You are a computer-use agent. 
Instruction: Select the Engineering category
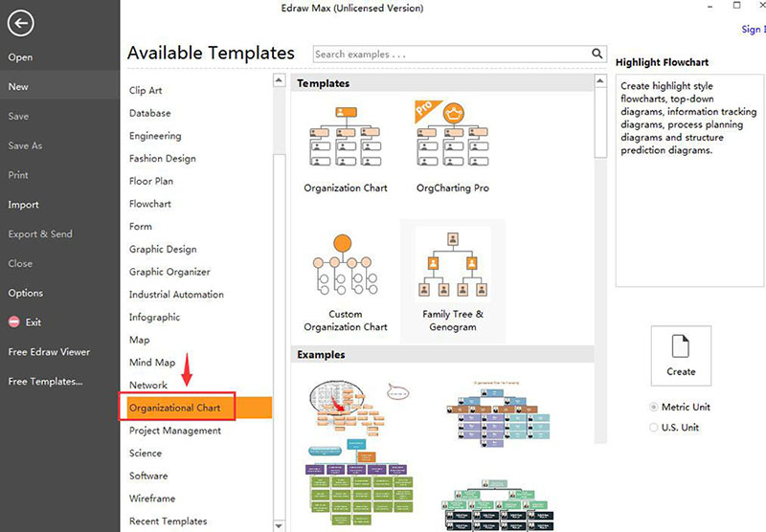(155, 136)
